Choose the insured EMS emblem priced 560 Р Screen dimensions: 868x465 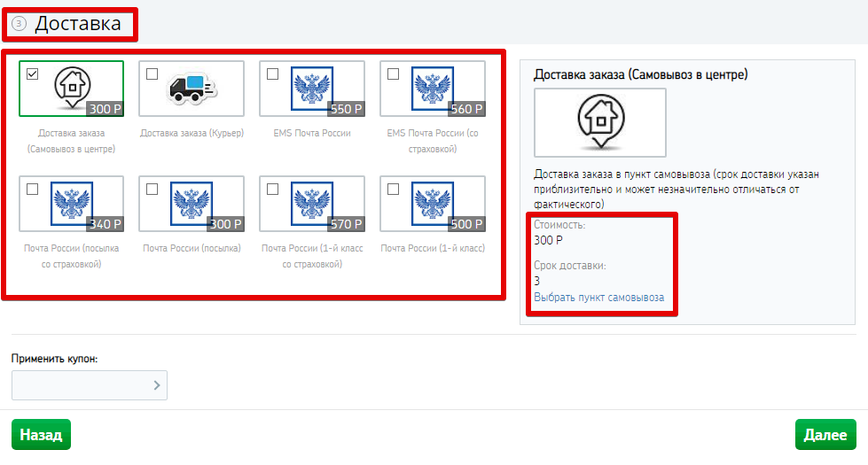[433, 88]
